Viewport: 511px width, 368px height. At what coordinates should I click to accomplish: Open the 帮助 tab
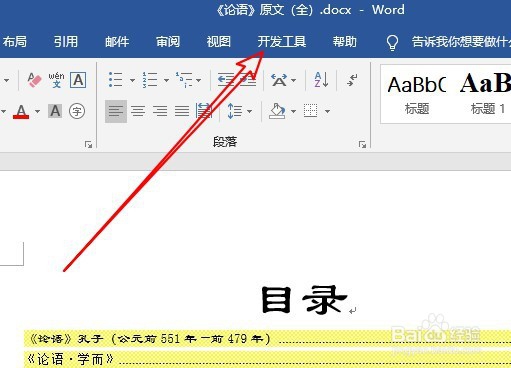344,42
